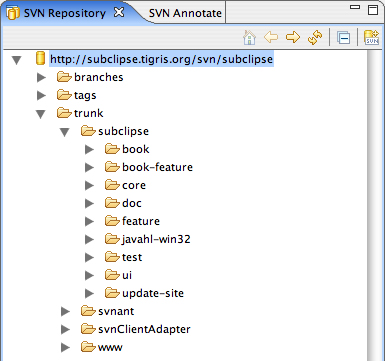Collapse the repository root node
The image size is (385, 361).
[x=16, y=60]
